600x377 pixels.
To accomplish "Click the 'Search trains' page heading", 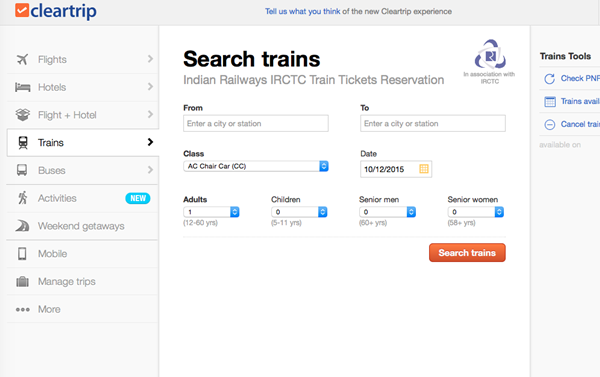I will 251,59.
